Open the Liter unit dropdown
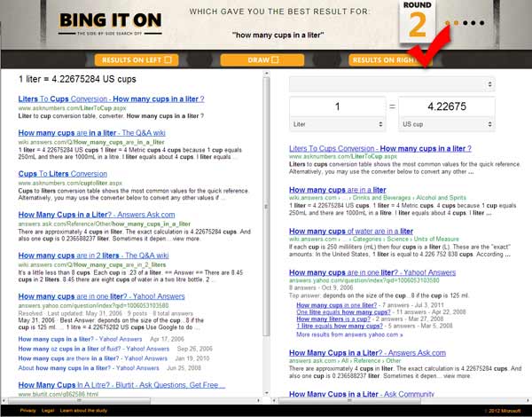 pos(337,124)
